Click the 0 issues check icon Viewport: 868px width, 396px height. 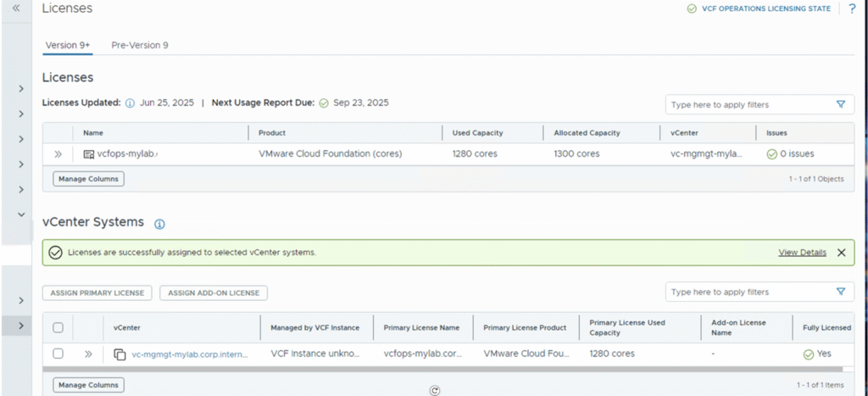pyautogui.click(x=771, y=154)
